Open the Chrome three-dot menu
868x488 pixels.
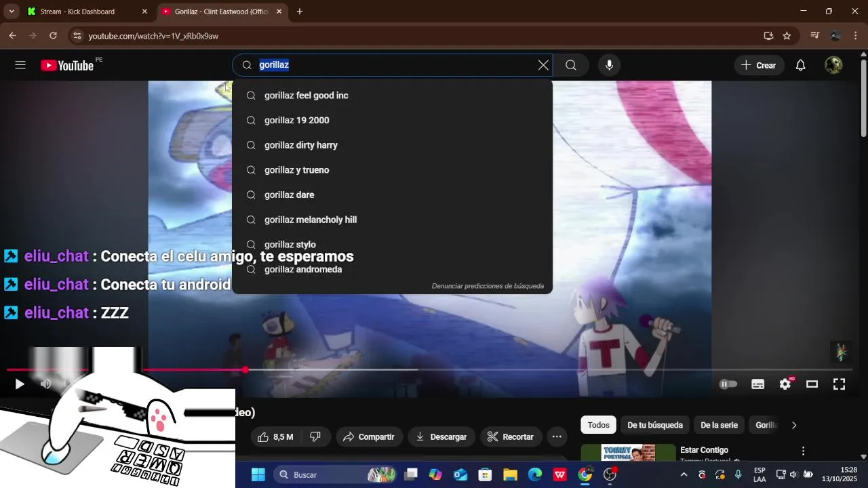[x=855, y=36]
